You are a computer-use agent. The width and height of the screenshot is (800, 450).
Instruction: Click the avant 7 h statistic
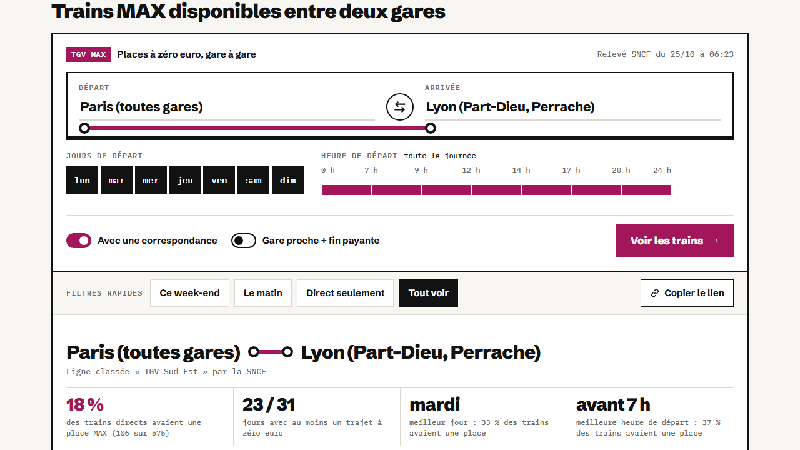(x=613, y=405)
